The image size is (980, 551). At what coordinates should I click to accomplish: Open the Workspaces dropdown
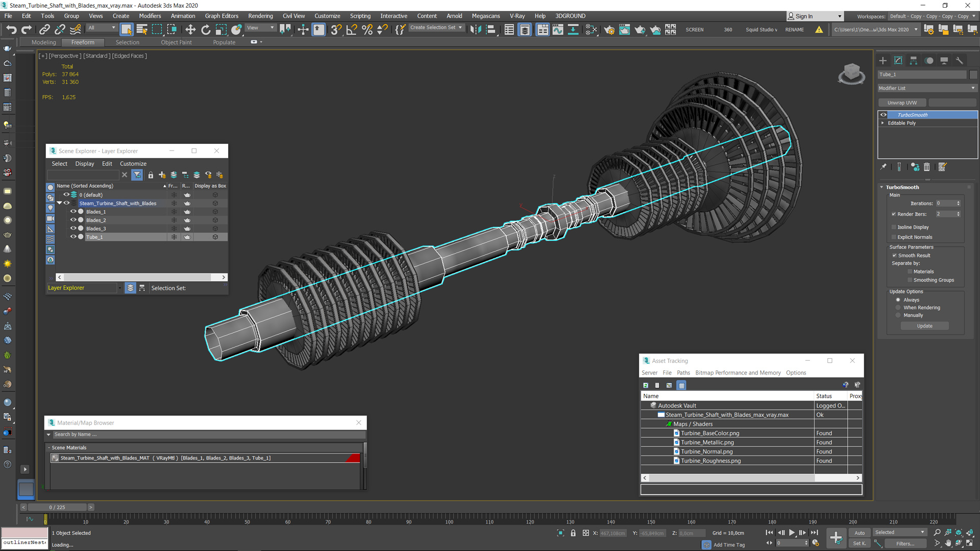[x=932, y=16]
